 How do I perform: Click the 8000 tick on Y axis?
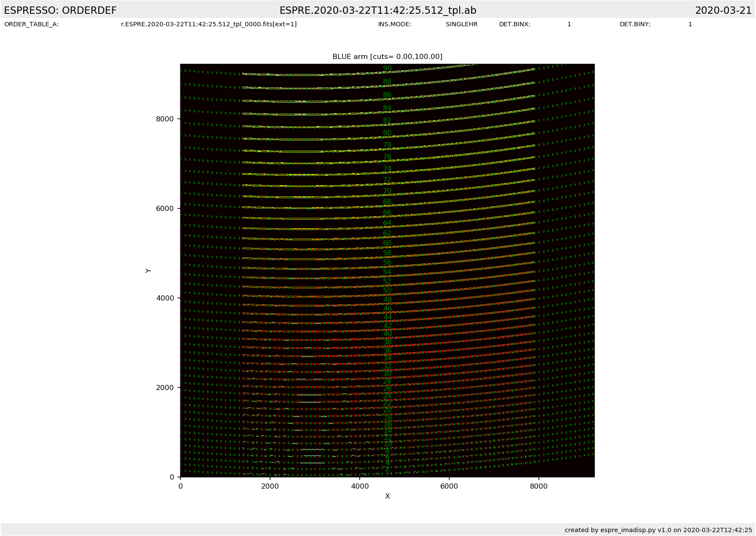coord(165,119)
